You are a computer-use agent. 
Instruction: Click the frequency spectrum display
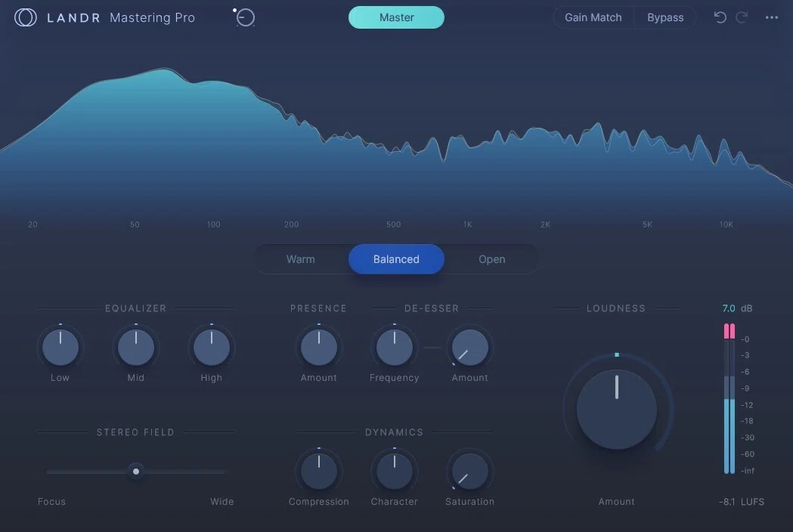[x=396, y=141]
